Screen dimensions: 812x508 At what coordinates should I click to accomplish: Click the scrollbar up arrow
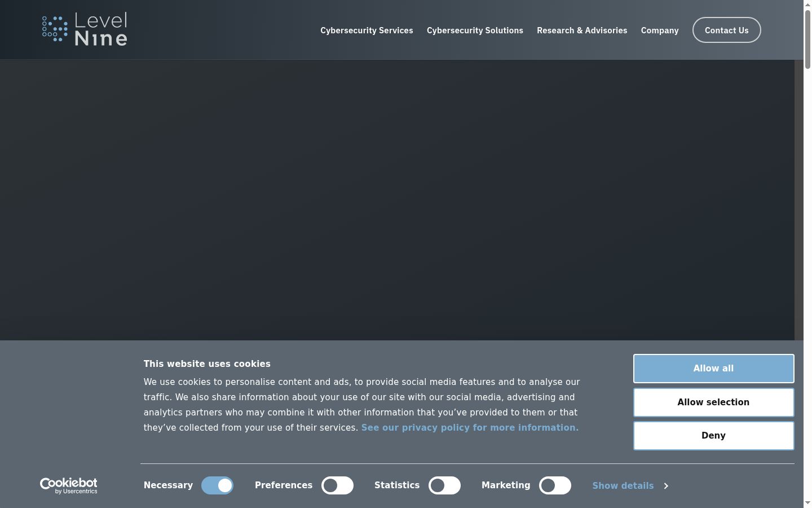tap(807, 5)
